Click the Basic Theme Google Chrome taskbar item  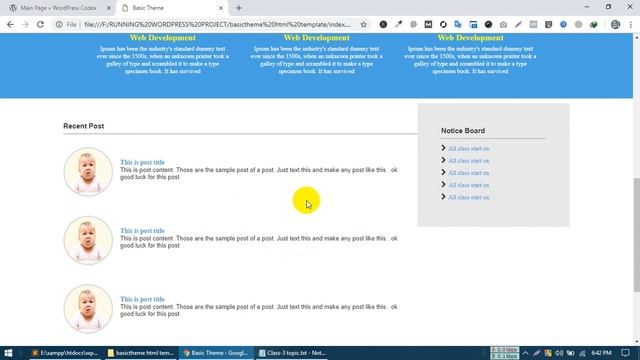216,353
